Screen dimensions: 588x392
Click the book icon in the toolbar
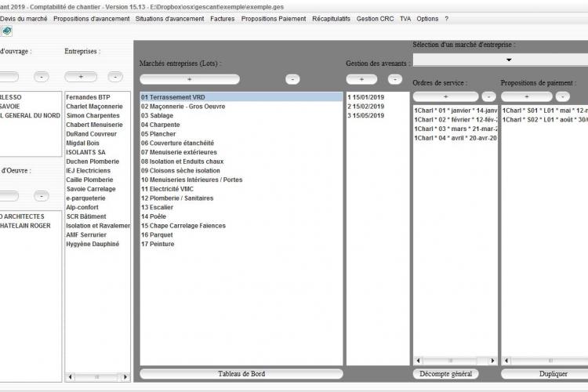pos(7,31)
